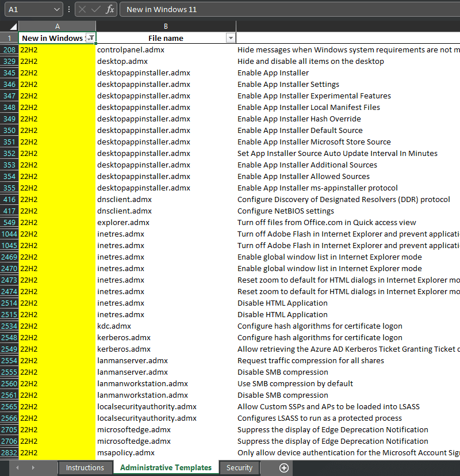Expand the Name Box dropdown arrow
Viewport: 460px width, 476px height.
point(56,10)
